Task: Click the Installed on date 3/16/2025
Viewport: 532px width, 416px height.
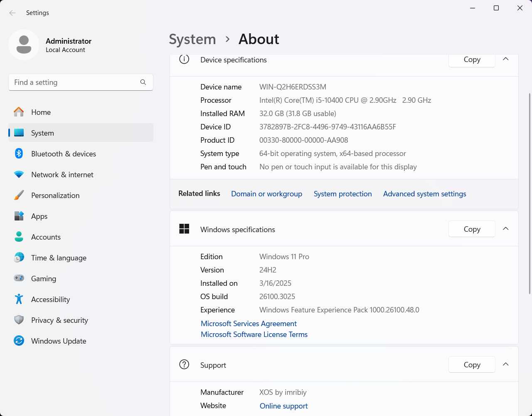Action: pos(275,283)
